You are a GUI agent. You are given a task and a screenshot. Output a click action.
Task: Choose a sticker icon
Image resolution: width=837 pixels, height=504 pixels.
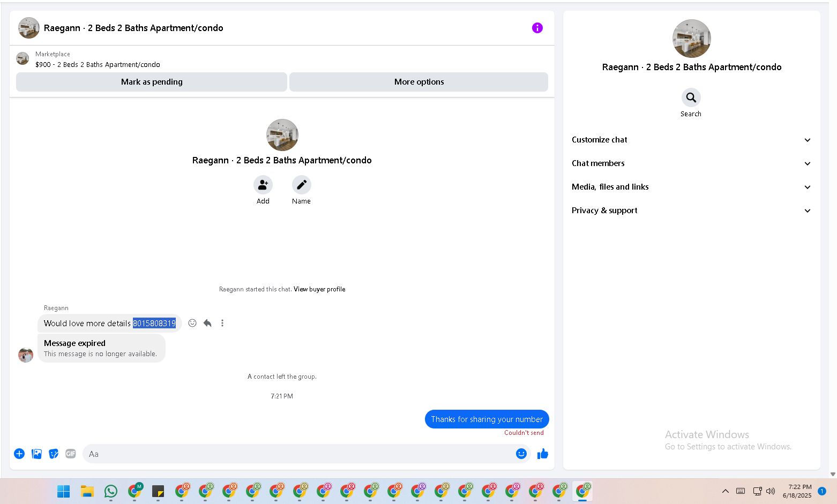[x=54, y=454]
